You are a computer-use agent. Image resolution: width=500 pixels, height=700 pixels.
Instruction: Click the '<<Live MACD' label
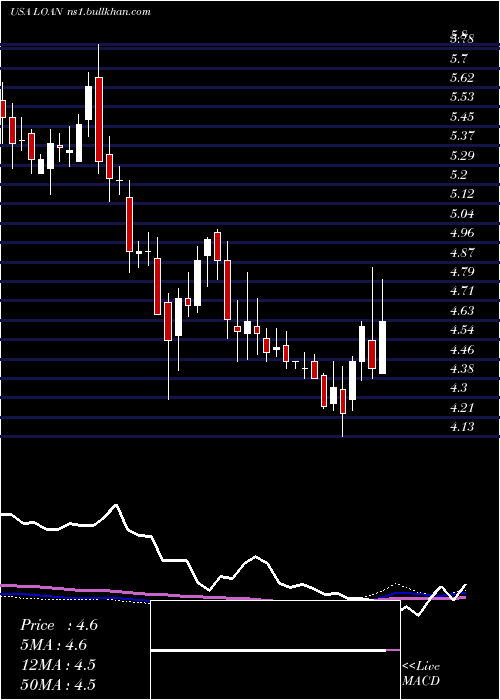point(421,674)
